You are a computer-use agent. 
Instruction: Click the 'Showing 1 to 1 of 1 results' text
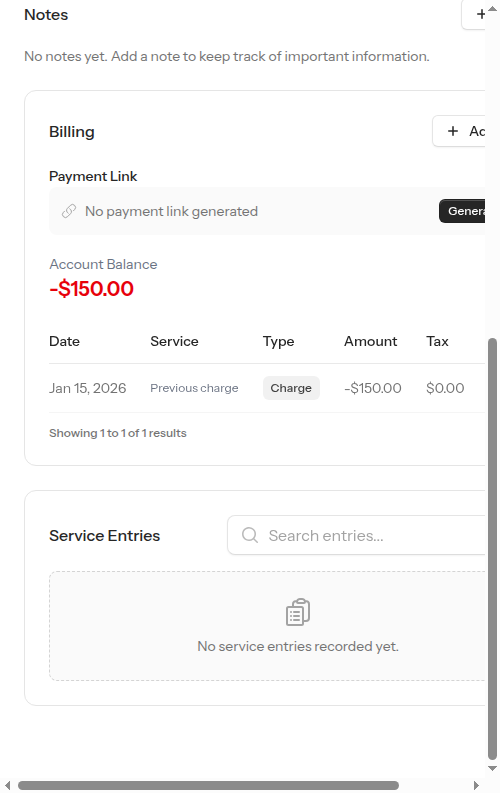tap(118, 433)
